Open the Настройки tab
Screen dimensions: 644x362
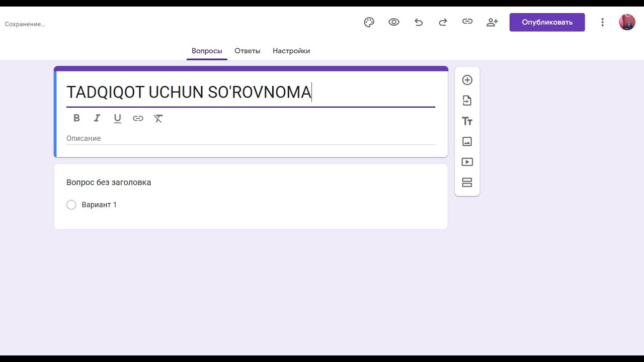click(291, 51)
